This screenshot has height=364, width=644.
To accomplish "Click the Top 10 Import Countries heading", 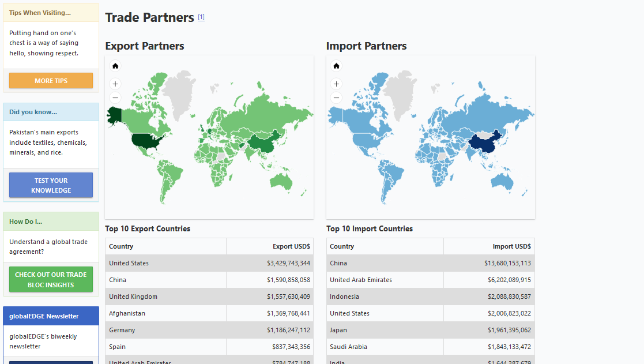I will tap(370, 229).
